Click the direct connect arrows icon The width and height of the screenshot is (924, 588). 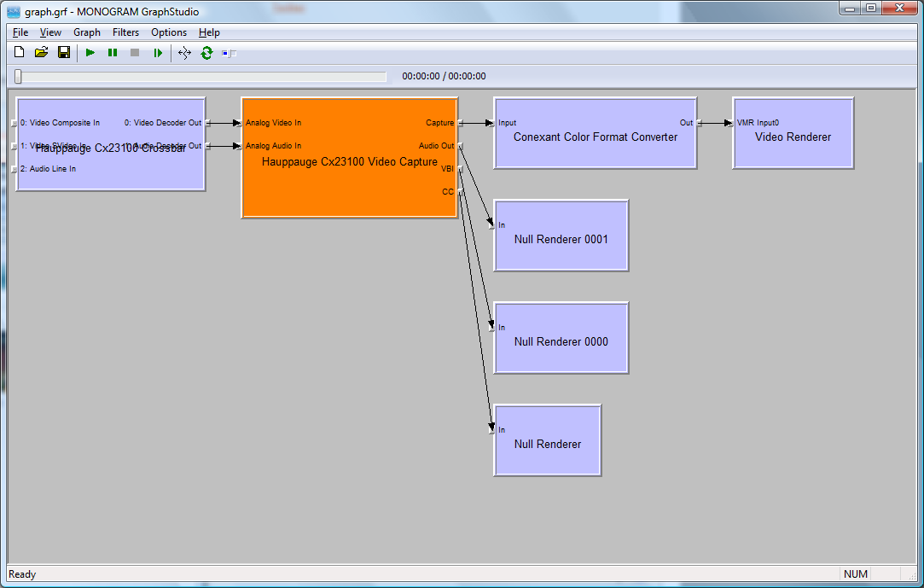(184, 53)
